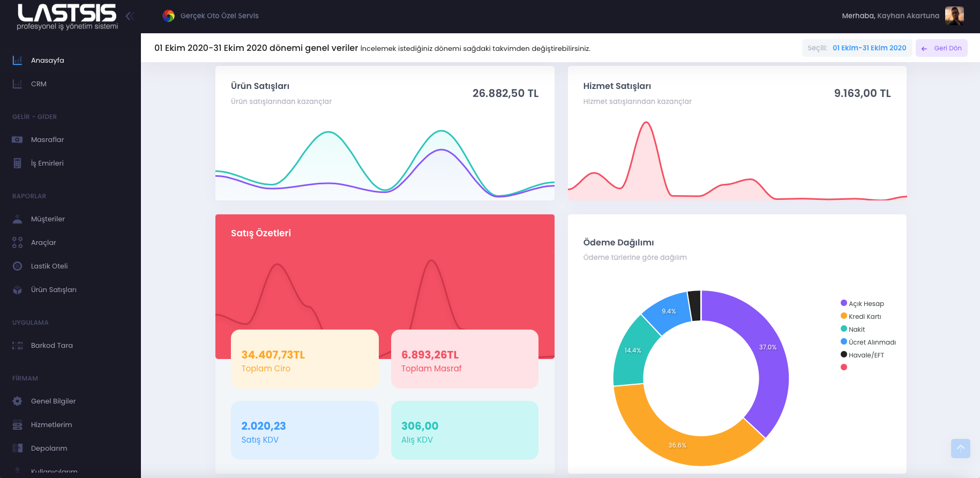The width and height of the screenshot is (980, 478).
Task: Toggle Ücret Alınmadı legend swatch
Action: coord(844,341)
